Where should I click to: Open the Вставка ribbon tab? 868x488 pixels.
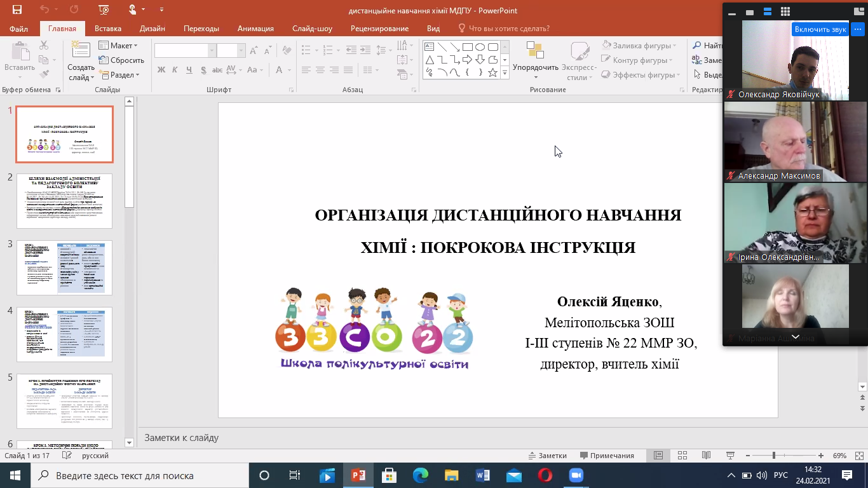pos(108,29)
